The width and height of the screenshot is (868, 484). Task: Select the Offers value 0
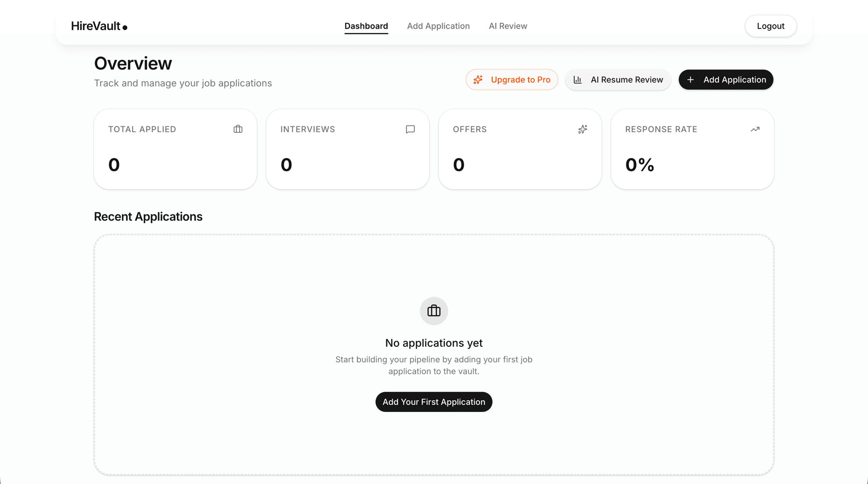[x=459, y=165]
